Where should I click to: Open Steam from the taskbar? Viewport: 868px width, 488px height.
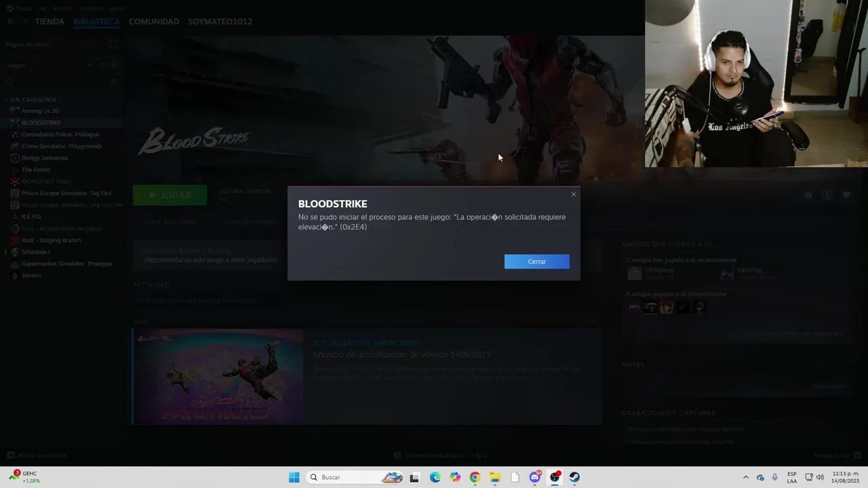click(x=574, y=477)
